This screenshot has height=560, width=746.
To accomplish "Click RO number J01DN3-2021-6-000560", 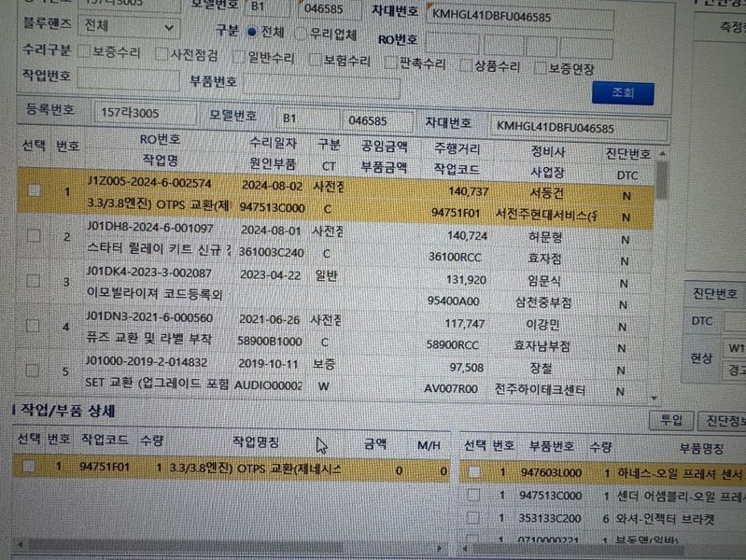I will click(x=148, y=317).
